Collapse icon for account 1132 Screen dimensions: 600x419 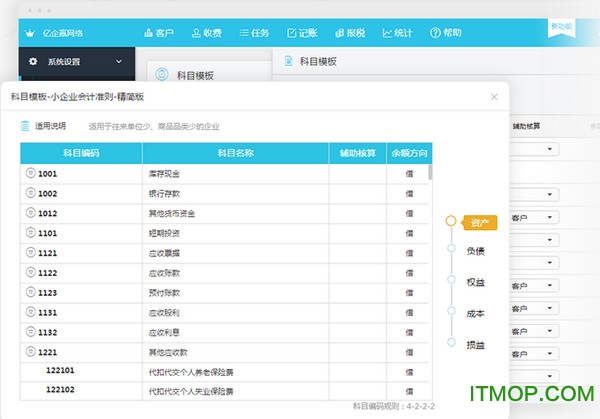coord(31,332)
